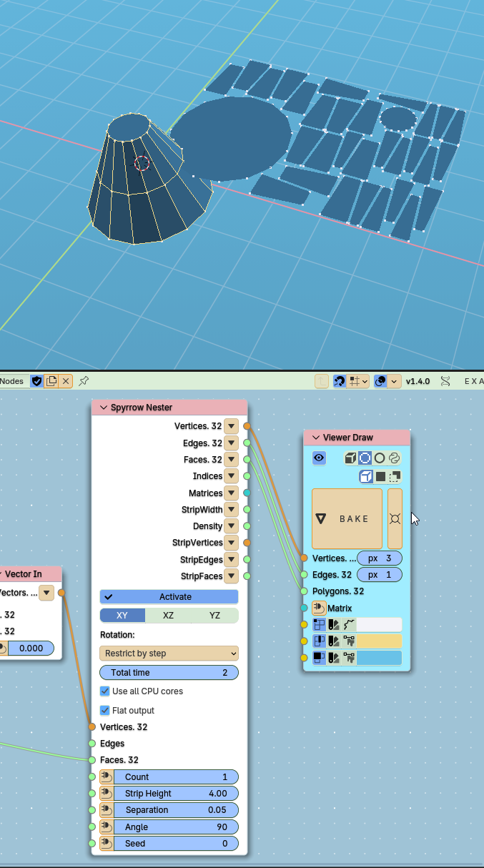This screenshot has width=484, height=868.
Task: Enable the overlapping squares display icon
Action: pyautogui.click(x=395, y=476)
